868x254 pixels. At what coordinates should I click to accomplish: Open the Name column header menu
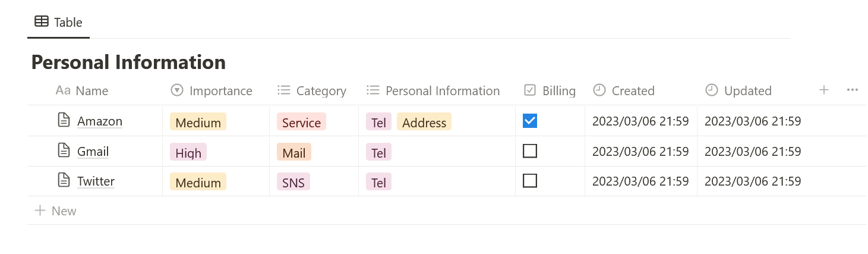pyautogui.click(x=82, y=90)
